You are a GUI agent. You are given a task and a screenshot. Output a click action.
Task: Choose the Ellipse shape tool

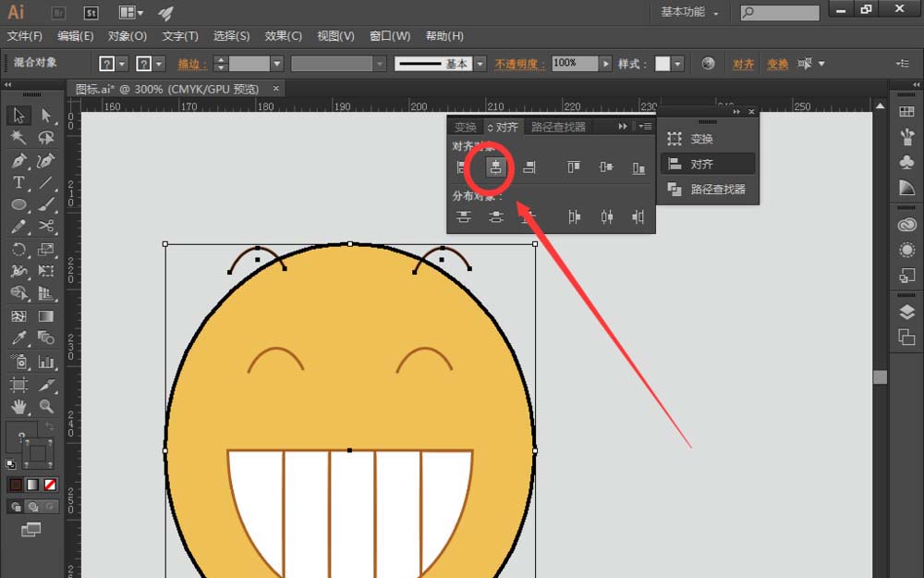tap(18, 204)
